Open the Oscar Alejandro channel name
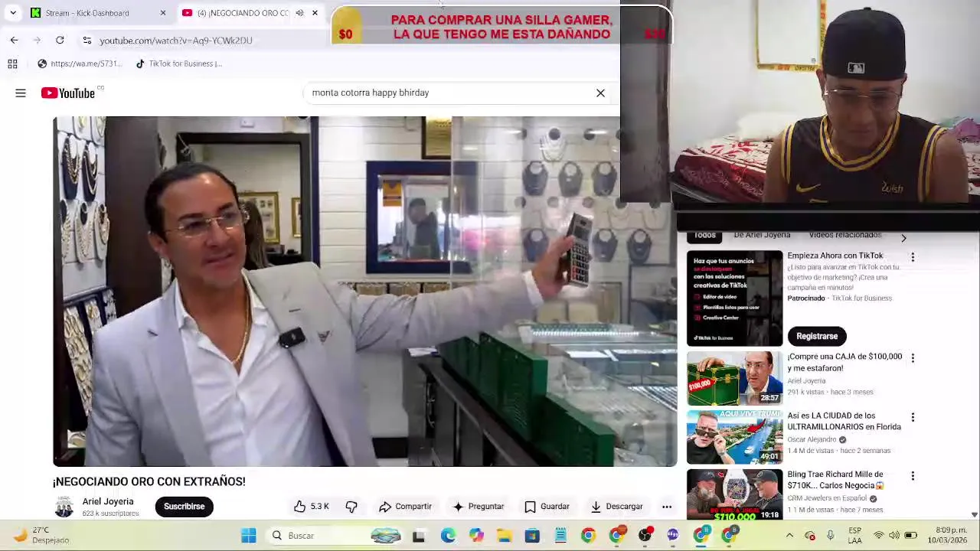Screen dimensions: 980x551 812,440
